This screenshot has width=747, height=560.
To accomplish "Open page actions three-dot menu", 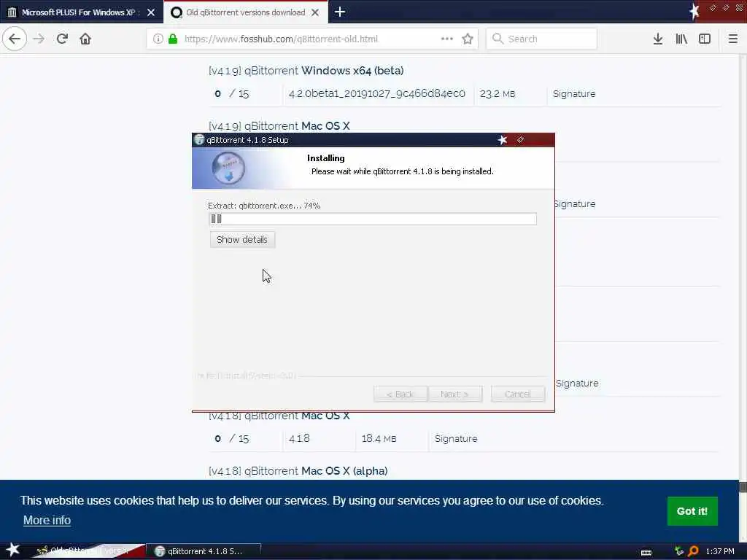I will click(447, 39).
